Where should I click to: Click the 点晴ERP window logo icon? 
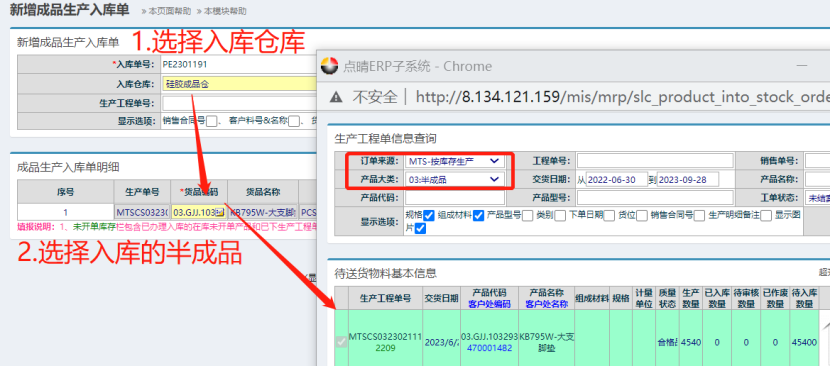click(329, 66)
